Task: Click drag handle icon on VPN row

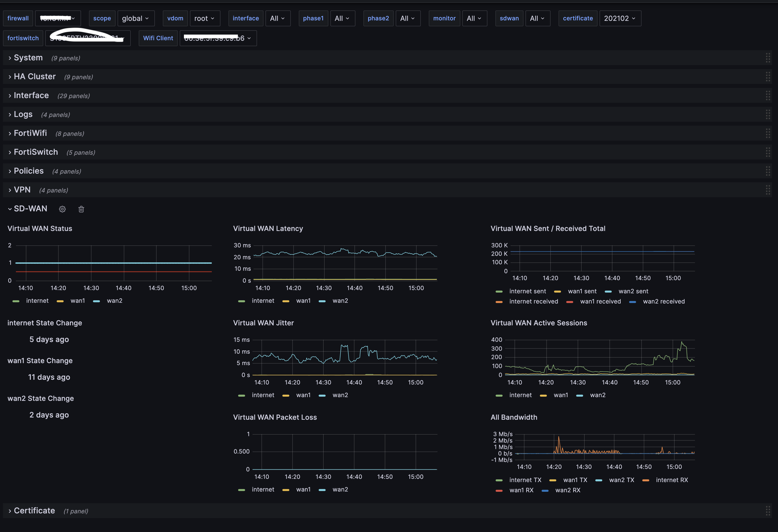Action: (x=768, y=190)
